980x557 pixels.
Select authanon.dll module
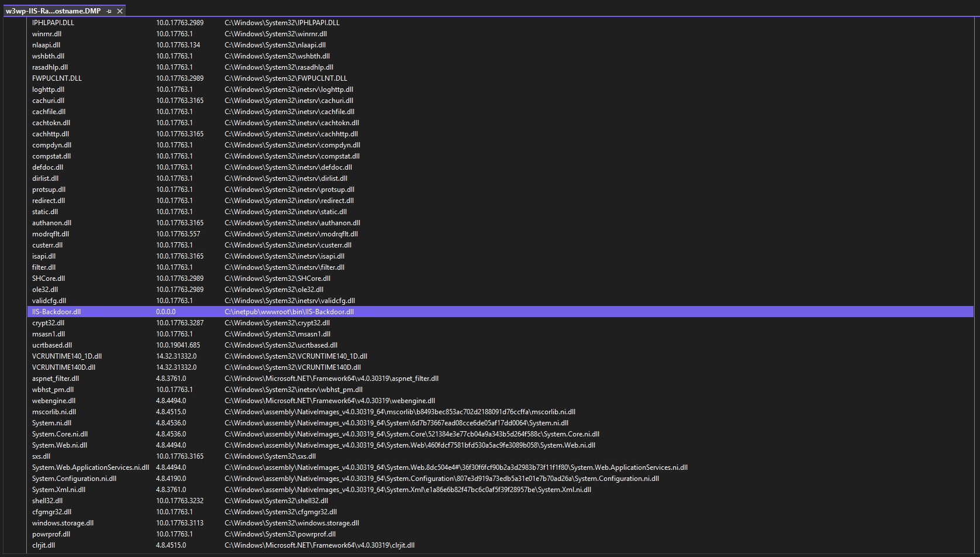[51, 223]
